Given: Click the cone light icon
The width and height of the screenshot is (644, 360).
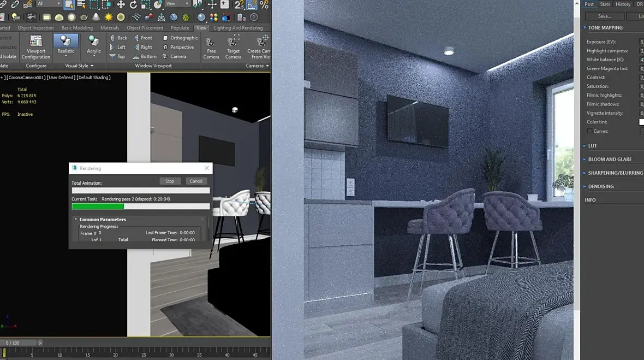Looking at the screenshot, I should (x=96, y=17).
